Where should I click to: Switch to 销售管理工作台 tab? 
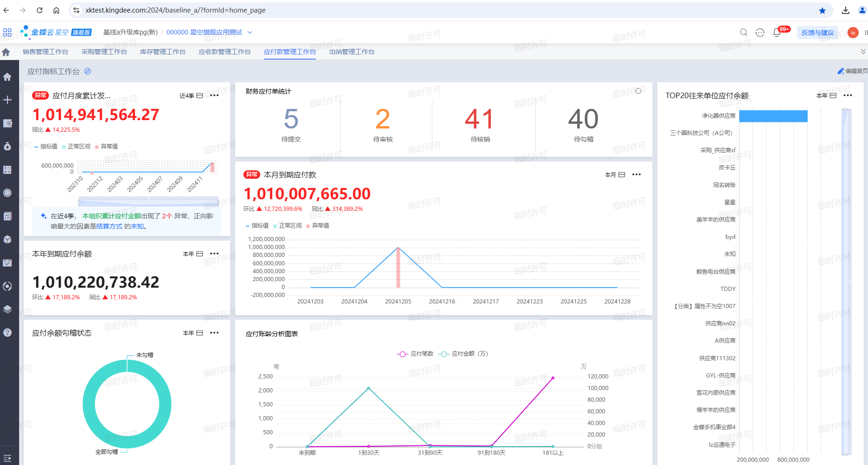point(46,52)
